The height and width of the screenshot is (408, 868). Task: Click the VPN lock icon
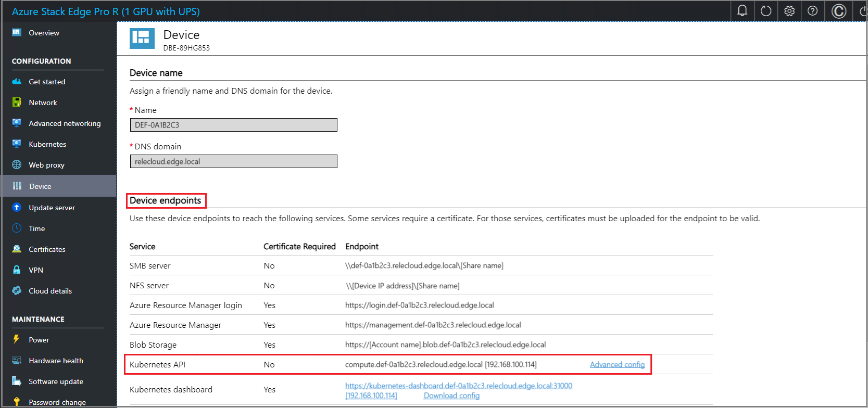pyautogui.click(x=17, y=270)
